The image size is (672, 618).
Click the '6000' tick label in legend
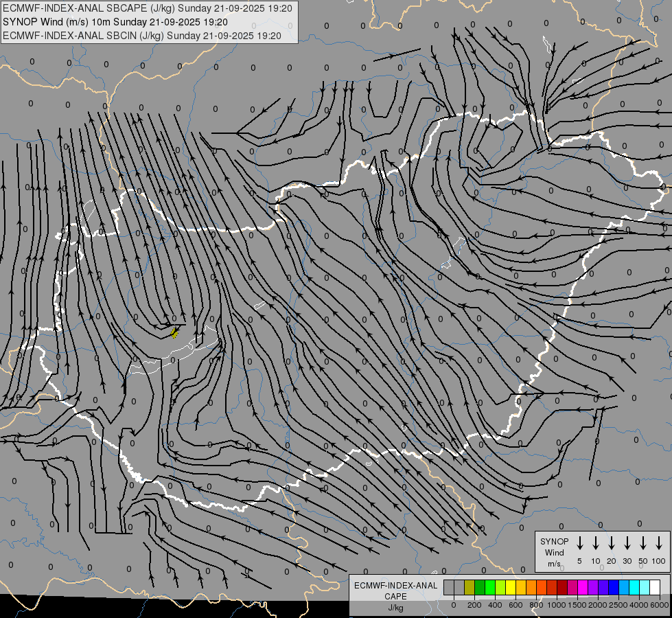660,605
